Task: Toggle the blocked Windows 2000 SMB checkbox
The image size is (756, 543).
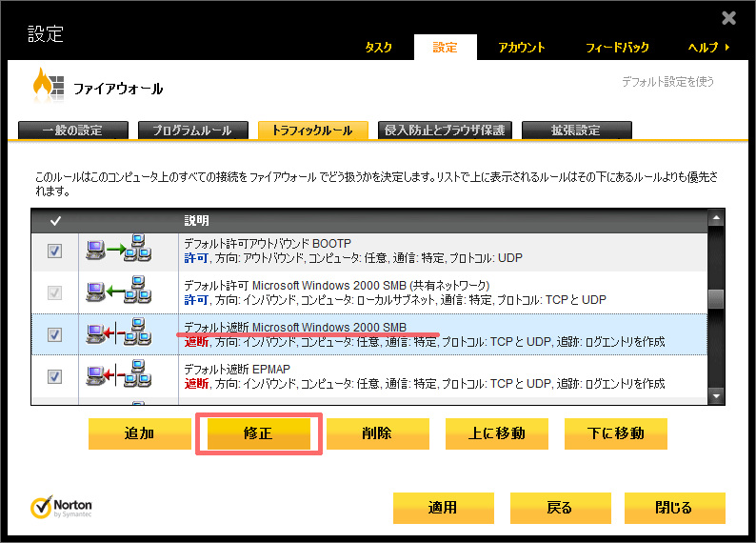Action: pyautogui.click(x=55, y=334)
